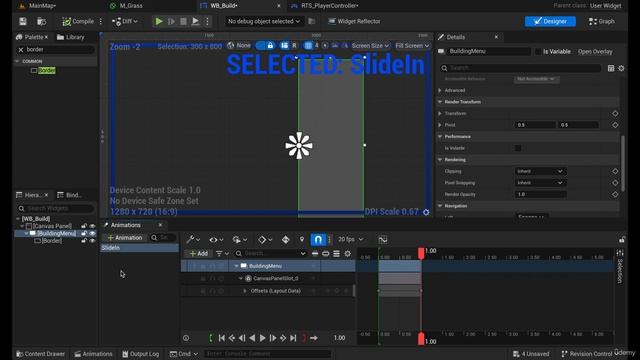Switch to Graph mode
Viewport: 640px width, 360px height.
[602, 21]
